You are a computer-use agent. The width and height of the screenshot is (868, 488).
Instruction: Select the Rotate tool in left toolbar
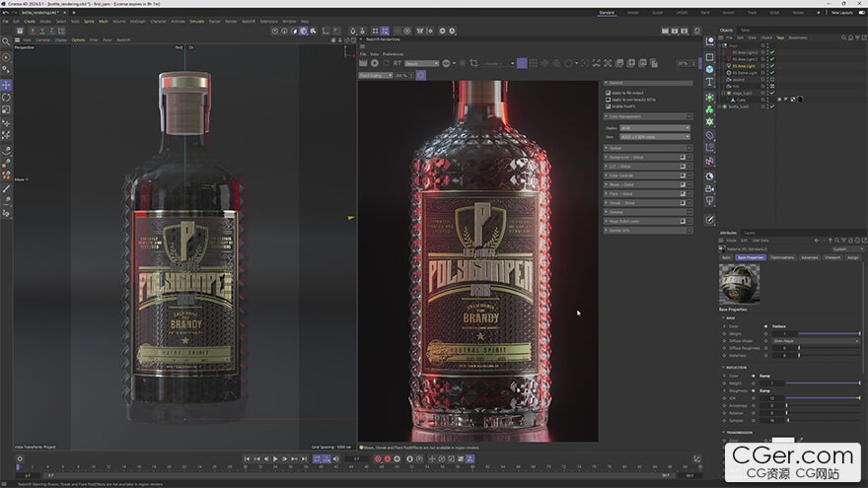click(6, 98)
